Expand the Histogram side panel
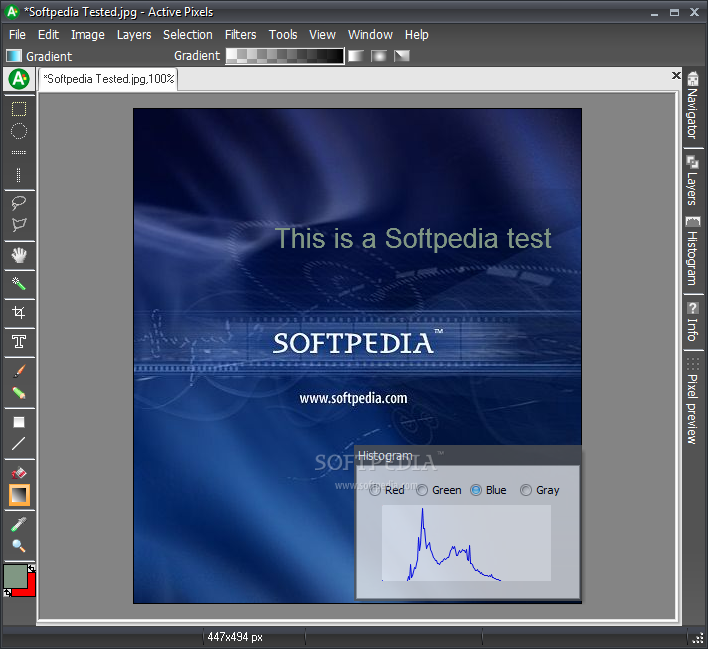The height and width of the screenshot is (649, 708). pos(693,251)
